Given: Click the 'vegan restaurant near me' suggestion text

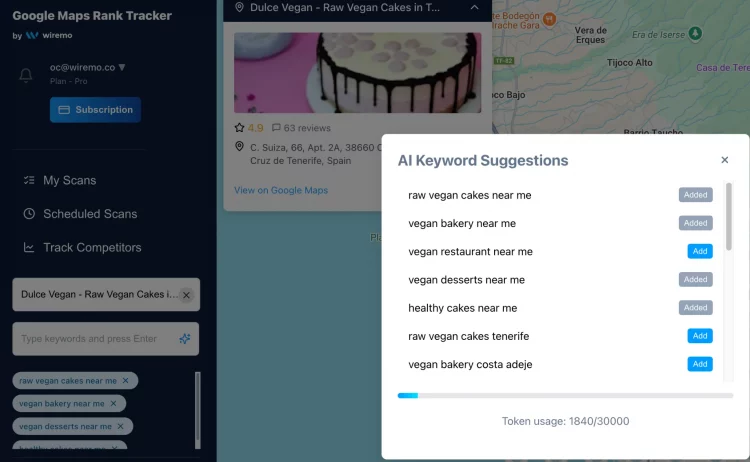Looking at the screenshot, I should 470,252.
